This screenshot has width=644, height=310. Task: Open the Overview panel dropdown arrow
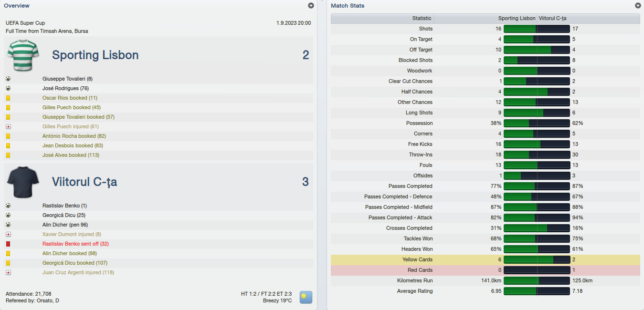[x=311, y=6]
